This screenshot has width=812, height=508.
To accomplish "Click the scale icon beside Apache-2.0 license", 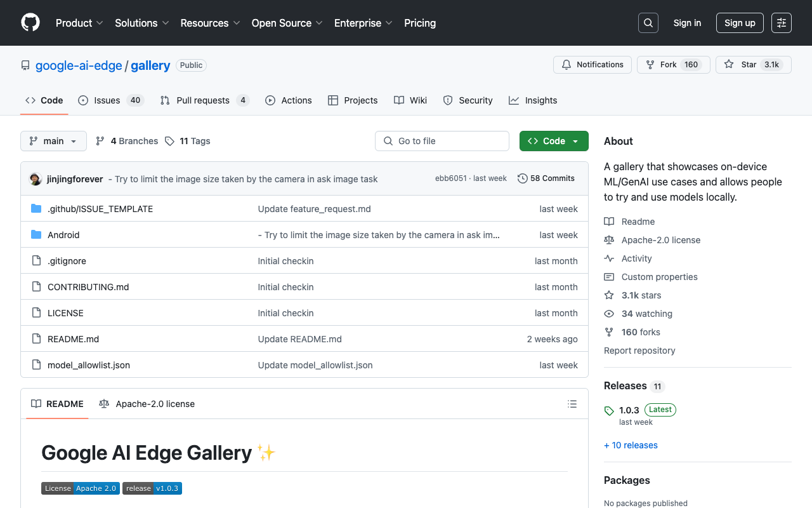I will coord(609,240).
